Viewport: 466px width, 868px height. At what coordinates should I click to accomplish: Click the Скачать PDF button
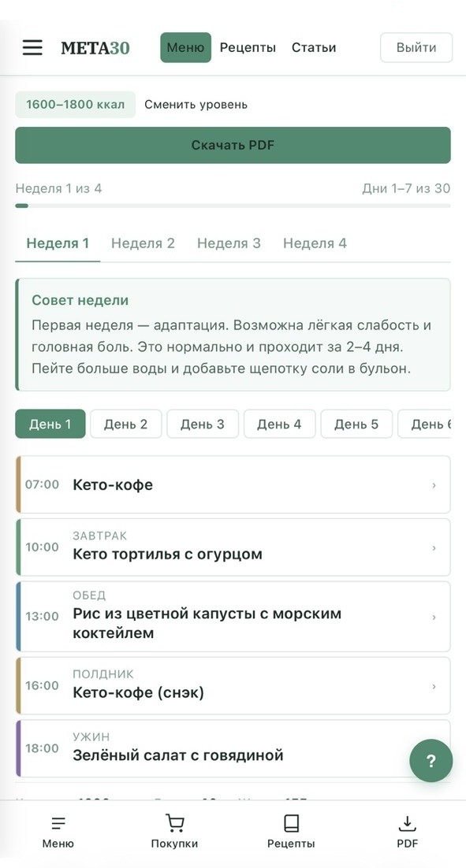click(x=233, y=145)
